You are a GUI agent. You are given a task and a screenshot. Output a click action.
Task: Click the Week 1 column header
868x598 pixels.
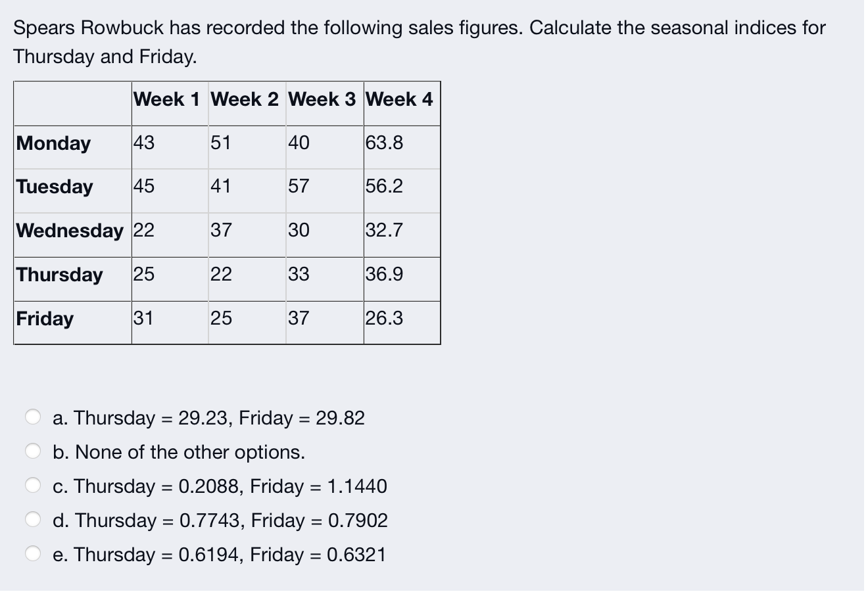(166, 99)
